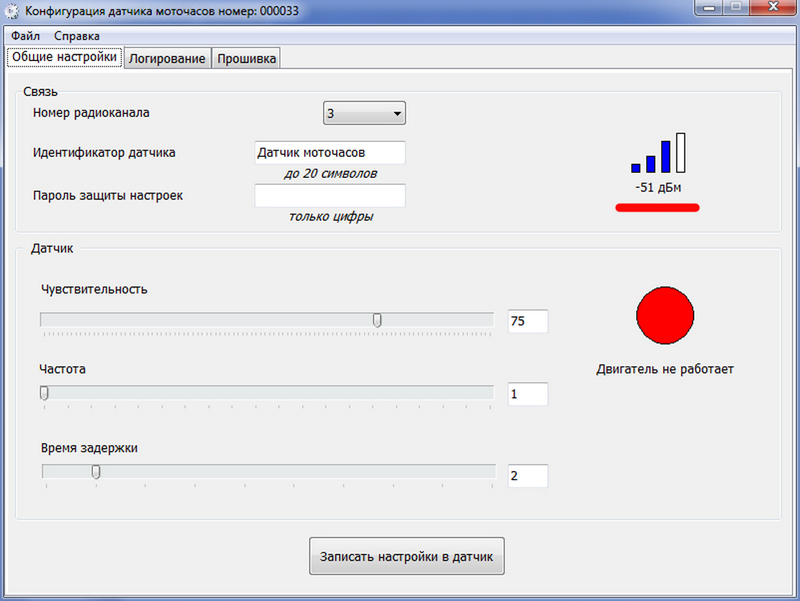Click the red bar under signal reading
The width and height of the screenshot is (800, 601).
[x=657, y=208]
